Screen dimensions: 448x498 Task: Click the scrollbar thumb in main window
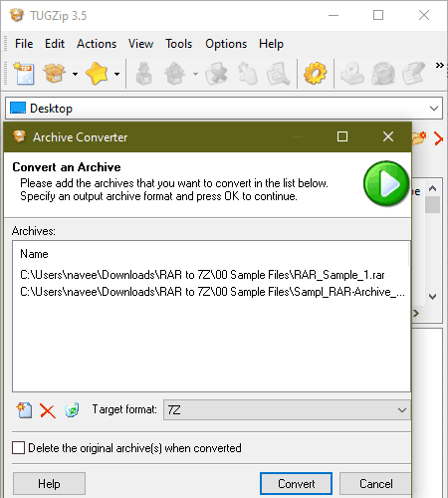click(432, 204)
